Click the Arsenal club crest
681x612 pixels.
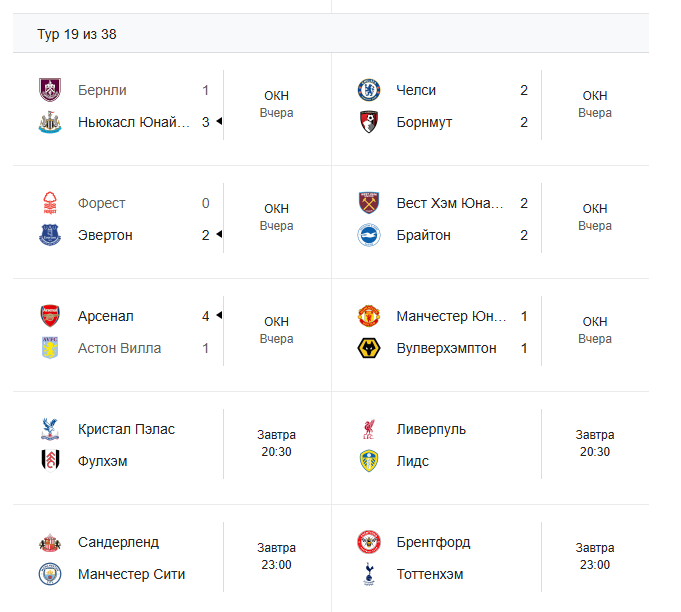coord(49,316)
